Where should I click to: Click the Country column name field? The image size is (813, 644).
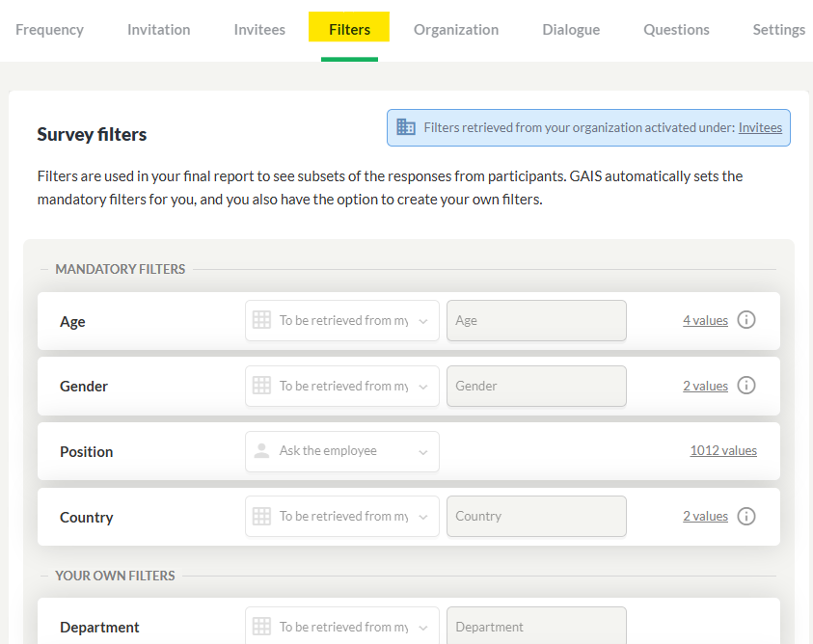[536, 517]
